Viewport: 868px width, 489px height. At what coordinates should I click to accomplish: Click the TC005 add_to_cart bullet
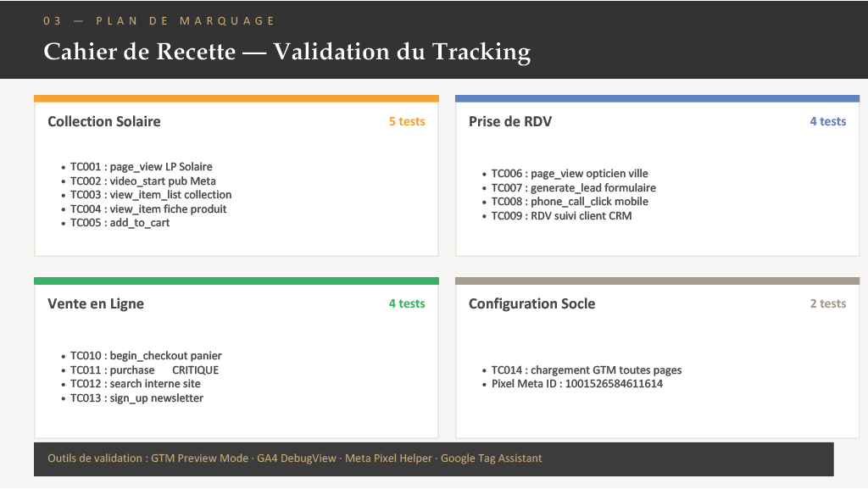[x=120, y=223]
